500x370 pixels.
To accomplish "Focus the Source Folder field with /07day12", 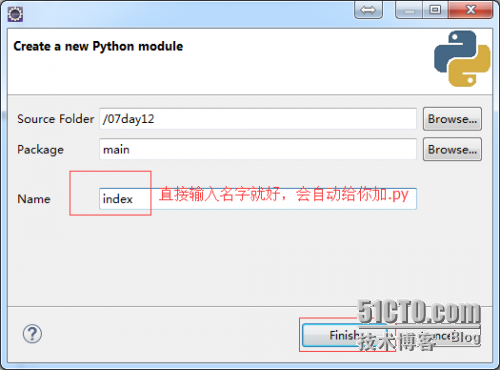I will tap(258, 119).
